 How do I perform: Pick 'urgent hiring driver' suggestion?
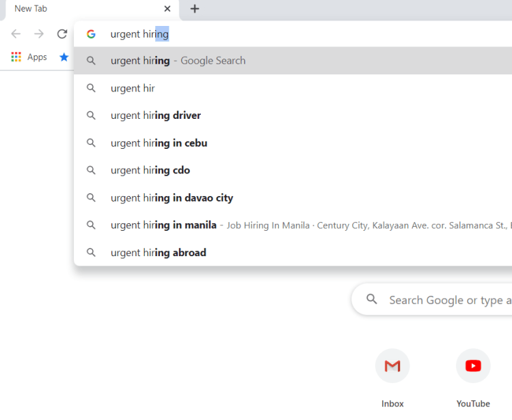(x=156, y=115)
